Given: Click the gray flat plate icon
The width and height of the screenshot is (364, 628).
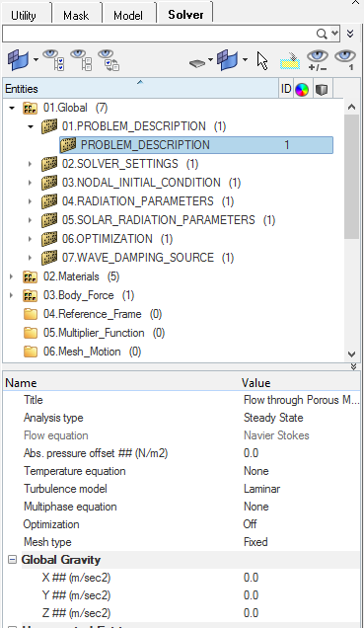Looking at the screenshot, I should [197, 63].
